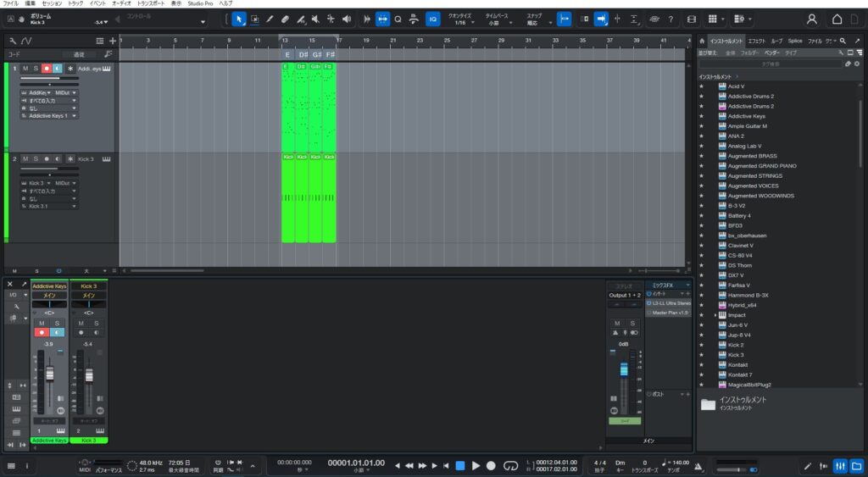Click Kontakt 7 in instrument list
The width and height of the screenshot is (868, 477).
[739, 374]
